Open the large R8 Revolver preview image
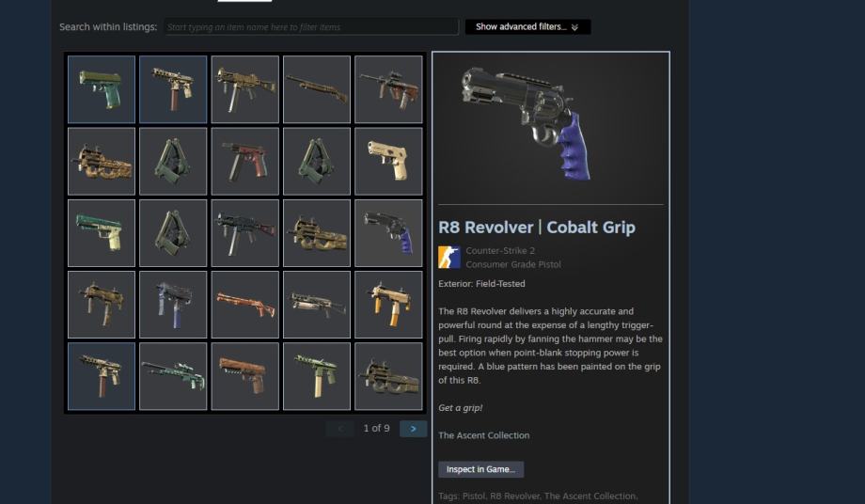Image resolution: width=865 pixels, height=504 pixels. click(551, 128)
